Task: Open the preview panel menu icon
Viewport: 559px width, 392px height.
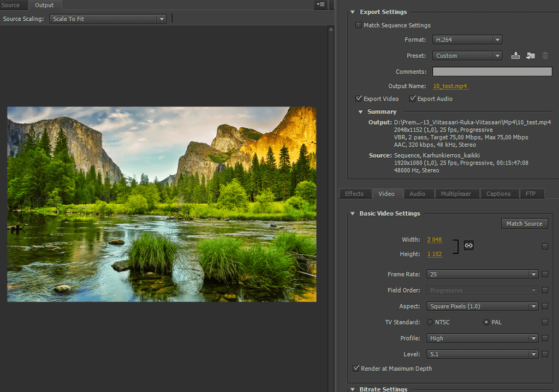Action: click(x=320, y=4)
